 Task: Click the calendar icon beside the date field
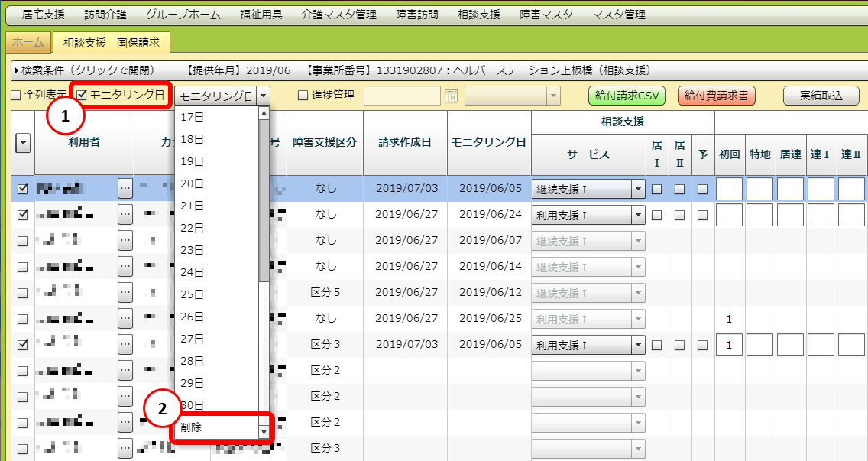451,96
